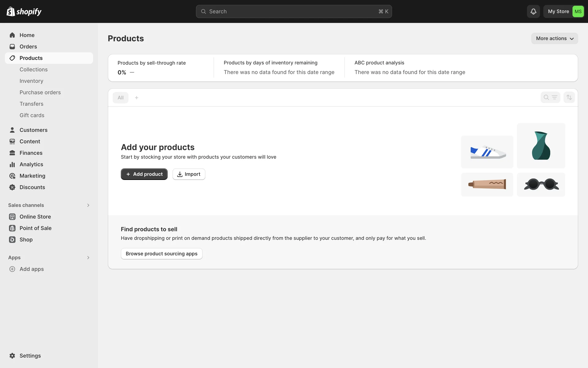Screen dimensions: 588x368
Task: Expand the Apps section chevron
Action: 88,258
